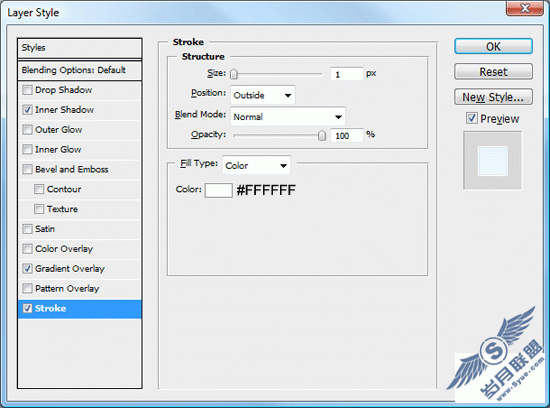Open the Gradient Overlay settings label
Image resolution: width=550 pixels, height=408 pixels.
pyautogui.click(x=70, y=269)
